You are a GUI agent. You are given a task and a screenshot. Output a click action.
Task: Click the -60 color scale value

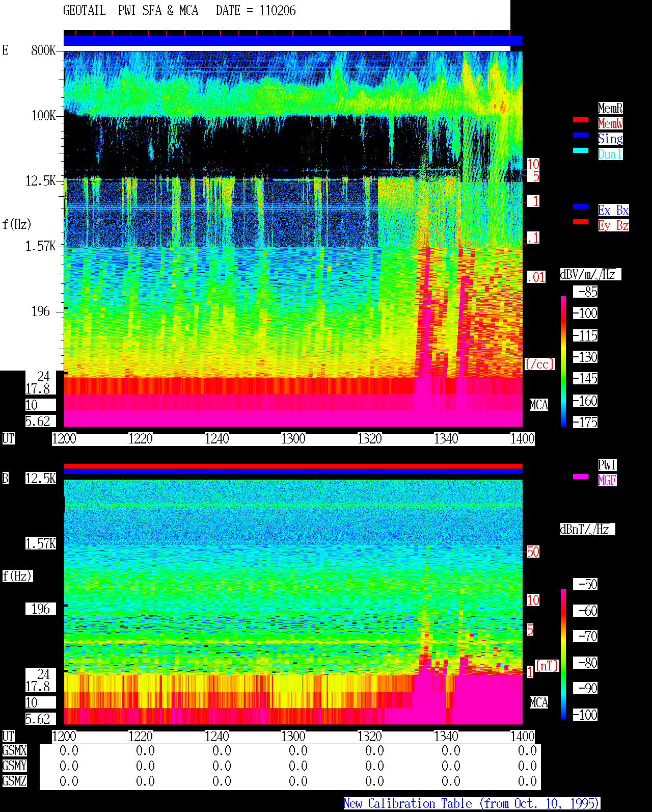tap(585, 611)
